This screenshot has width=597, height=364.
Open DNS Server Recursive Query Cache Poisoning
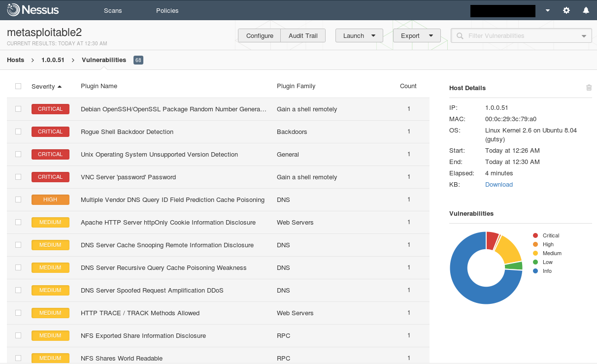164,268
